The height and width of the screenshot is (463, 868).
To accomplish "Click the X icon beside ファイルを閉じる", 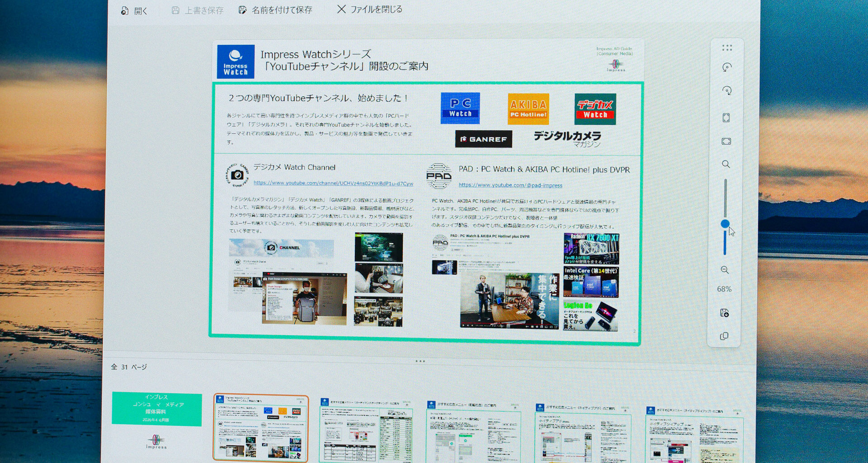I will [x=342, y=9].
